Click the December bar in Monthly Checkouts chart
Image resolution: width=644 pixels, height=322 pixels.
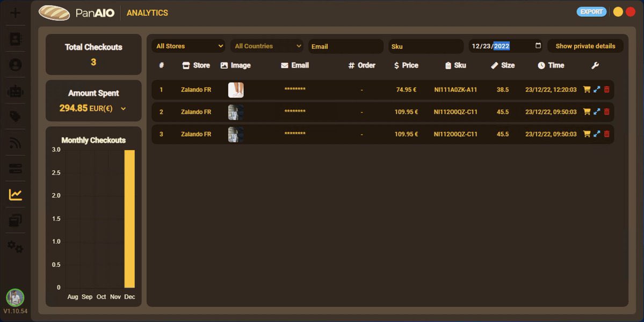[x=129, y=218]
